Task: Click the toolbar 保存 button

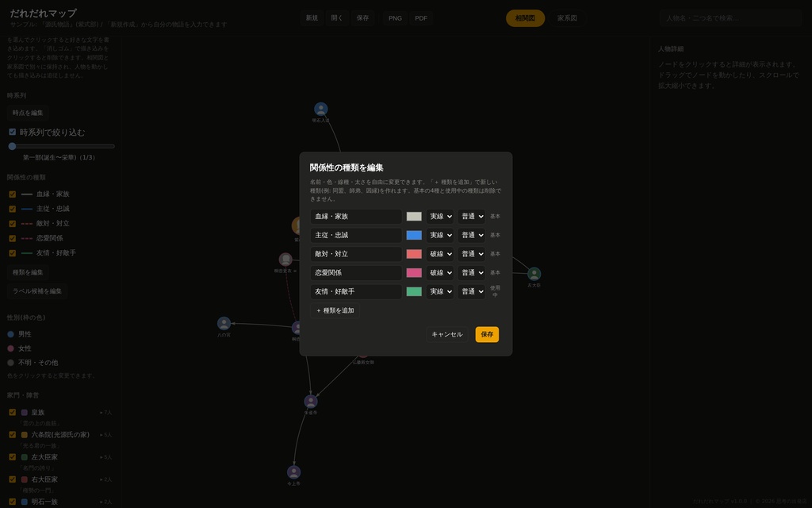Action: pos(362,18)
